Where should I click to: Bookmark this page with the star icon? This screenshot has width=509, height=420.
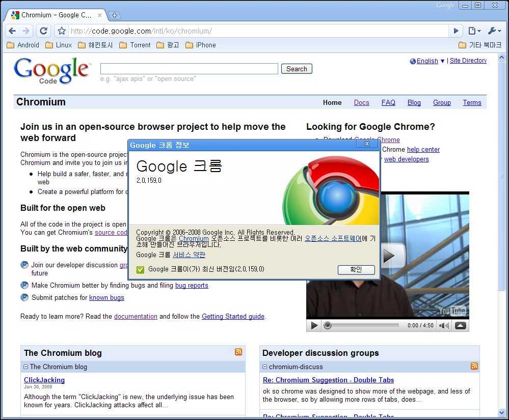(62, 31)
